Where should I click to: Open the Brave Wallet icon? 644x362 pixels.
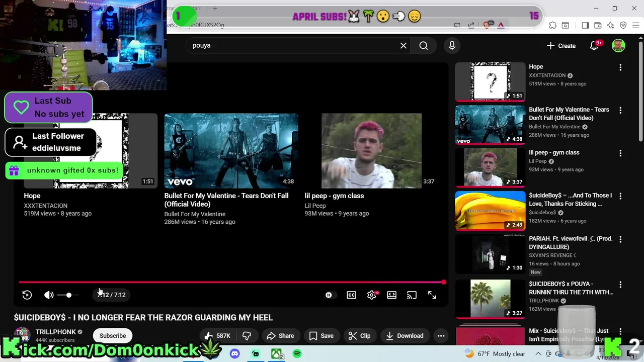pos(598,25)
